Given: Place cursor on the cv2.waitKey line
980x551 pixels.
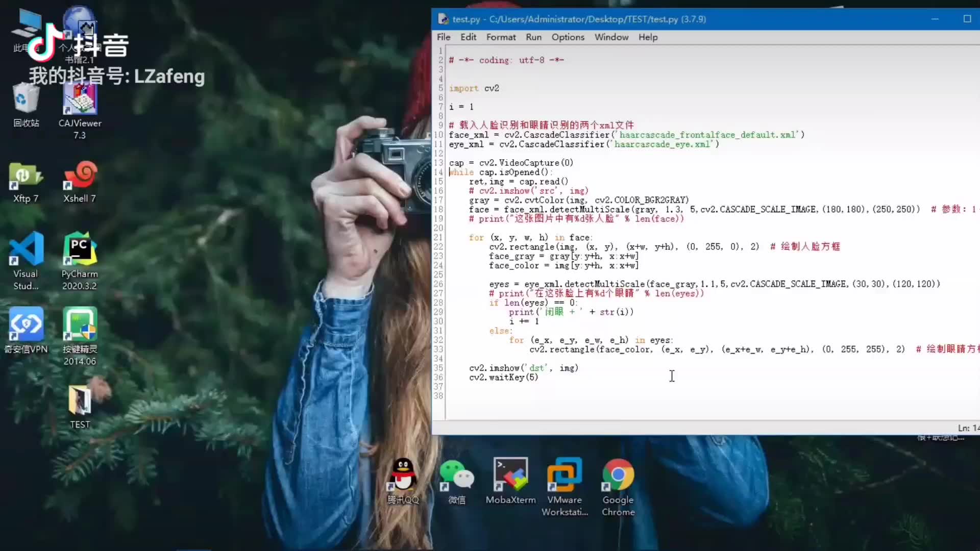Looking at the screenshot, I should coord(503,378).
